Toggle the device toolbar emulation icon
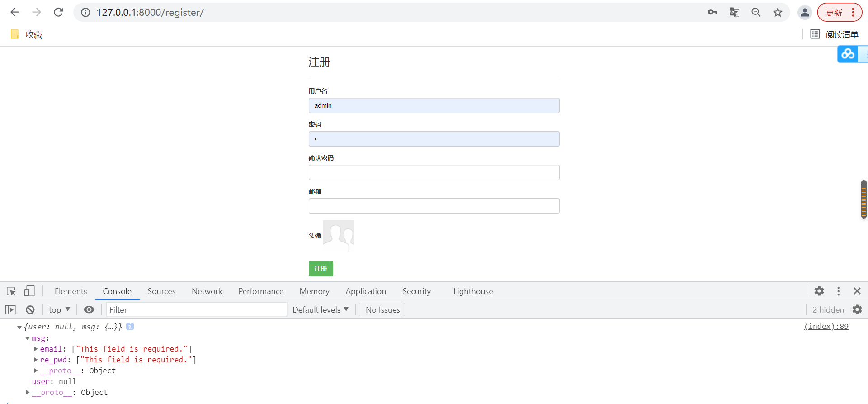This screenshot has height=404, width=868. pyautogui.click(x=29, y=291)
